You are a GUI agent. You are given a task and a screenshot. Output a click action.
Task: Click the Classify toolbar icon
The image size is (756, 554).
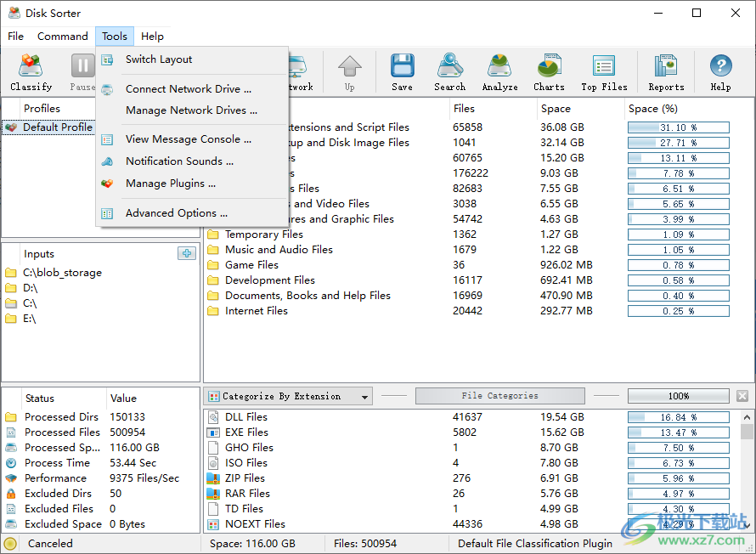coord(31,66)
